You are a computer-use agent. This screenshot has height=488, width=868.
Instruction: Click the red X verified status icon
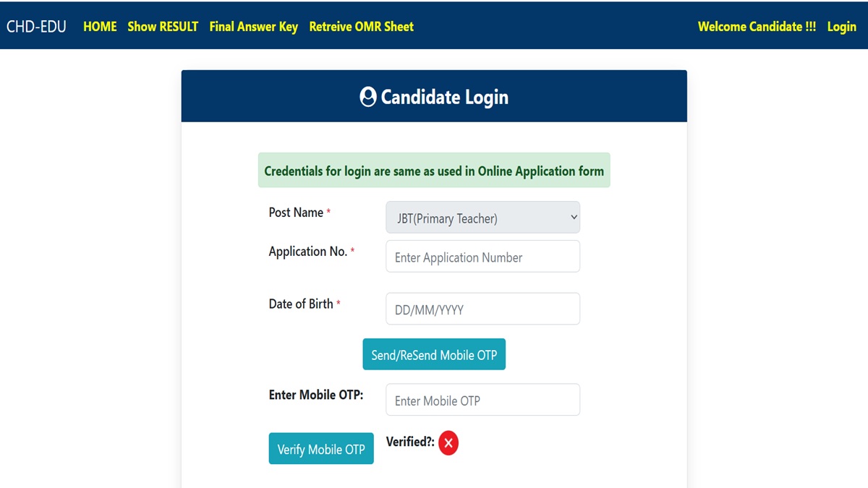coord(448,442)
